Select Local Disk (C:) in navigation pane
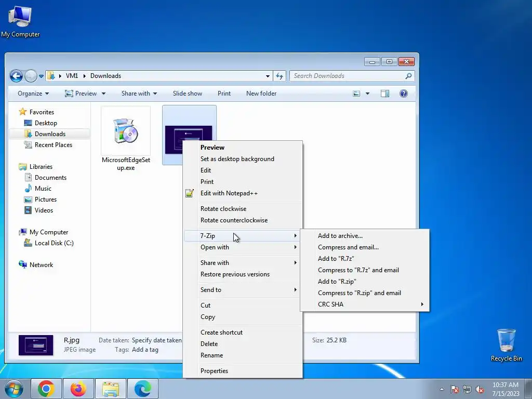532x399 pixels. point(54,243)
